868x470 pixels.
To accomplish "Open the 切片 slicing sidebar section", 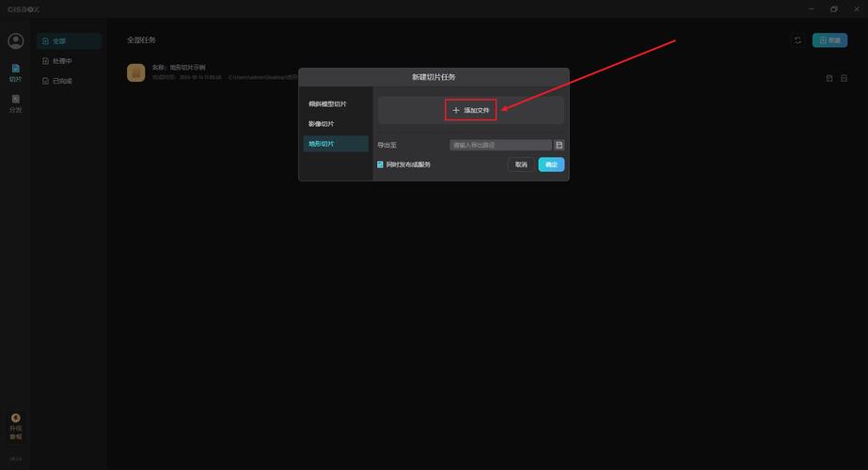I will coord(15,73).
